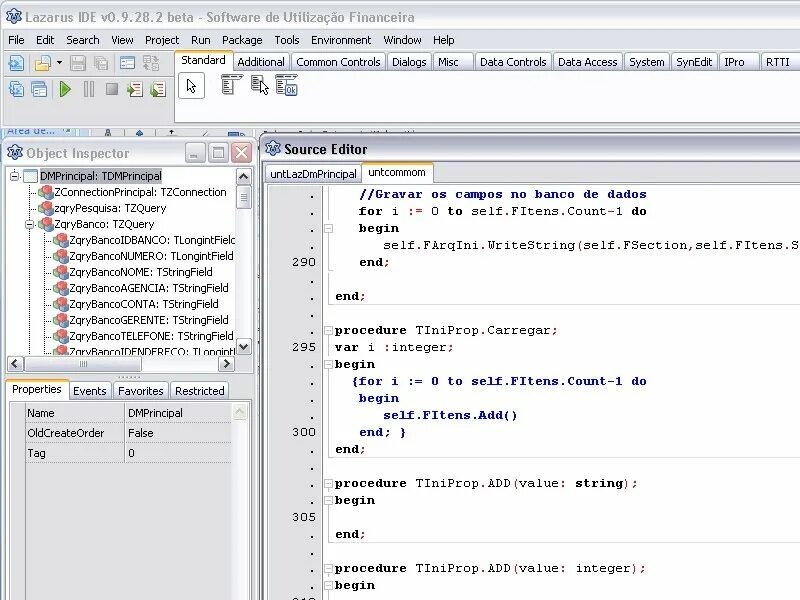Click the Tag property value field
800x600 pixels.
[178, 453]
